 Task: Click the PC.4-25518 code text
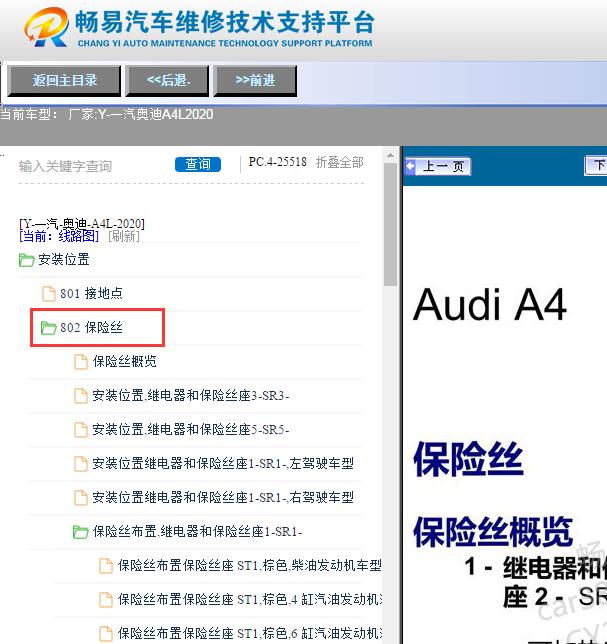click(277, 162)
